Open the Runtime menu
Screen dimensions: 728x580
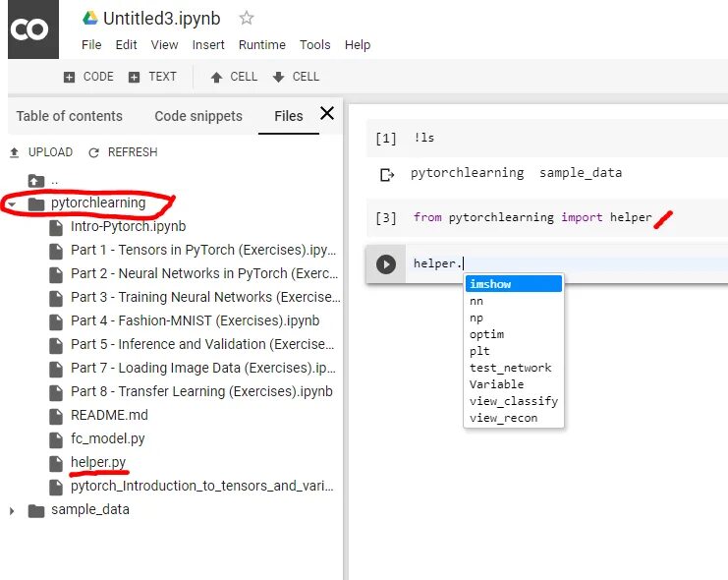click(261, 44)
